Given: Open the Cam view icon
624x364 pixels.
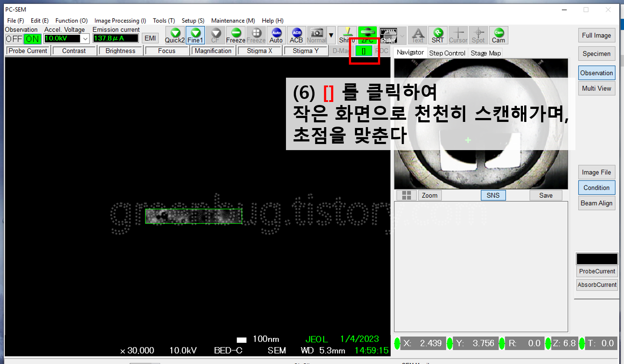Looking at the screenshot, I should [499, 35].
